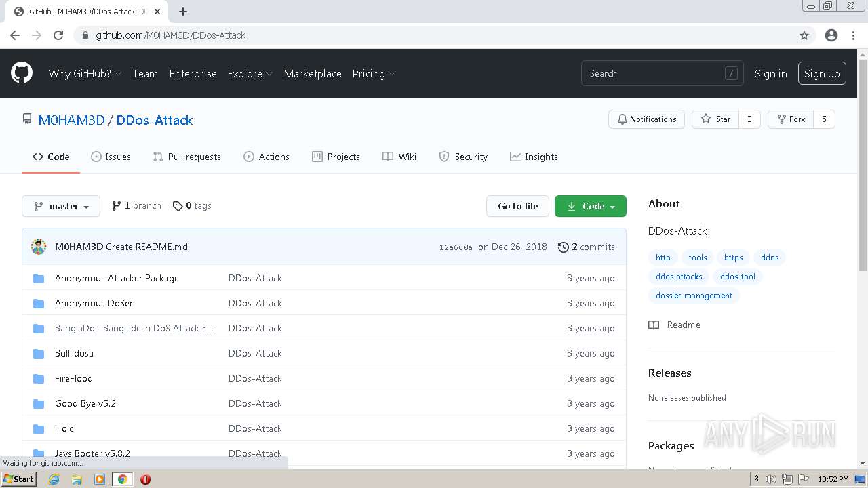Click the Windows Start button
Screen dimensions: 868x488
[x=19, y=479]
